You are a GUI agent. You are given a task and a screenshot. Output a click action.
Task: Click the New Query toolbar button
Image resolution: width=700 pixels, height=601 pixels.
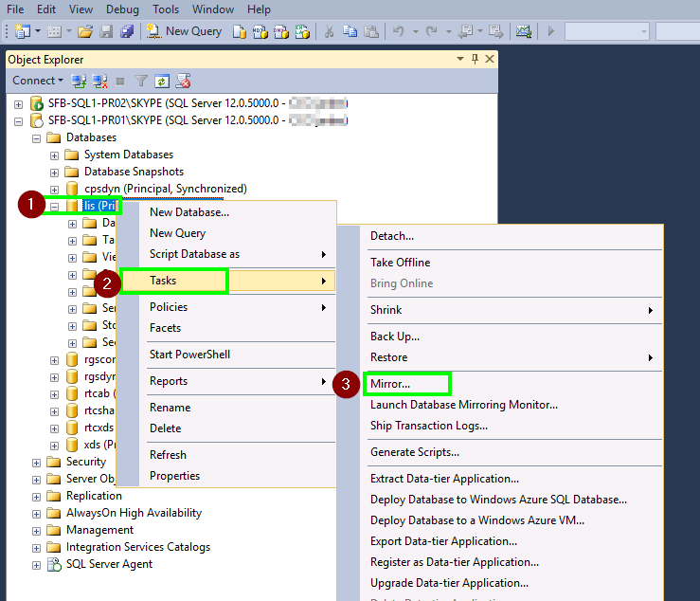[184, 31]
